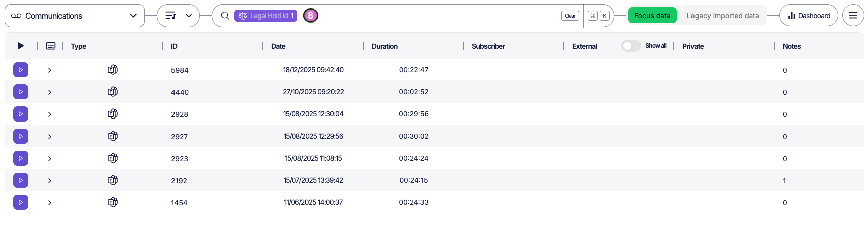
Task: Click the Legal Hold Id filter chip
Action: click(x=265, y=16)
